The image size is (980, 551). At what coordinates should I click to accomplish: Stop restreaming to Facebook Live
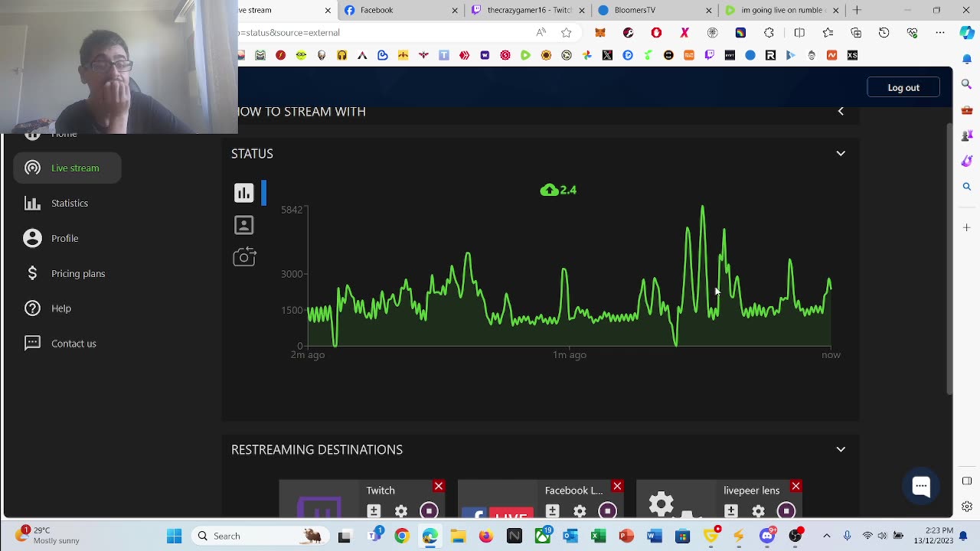[x=607, y=510]
